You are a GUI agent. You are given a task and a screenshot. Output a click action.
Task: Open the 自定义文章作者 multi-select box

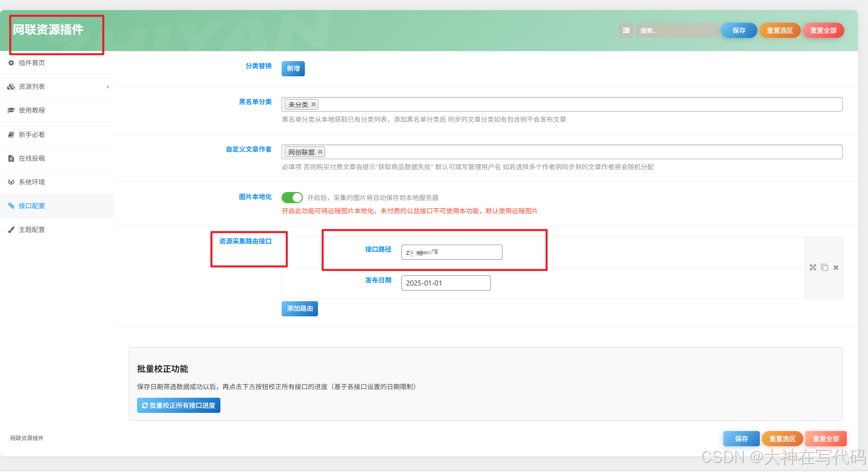[x=562, y=152]
